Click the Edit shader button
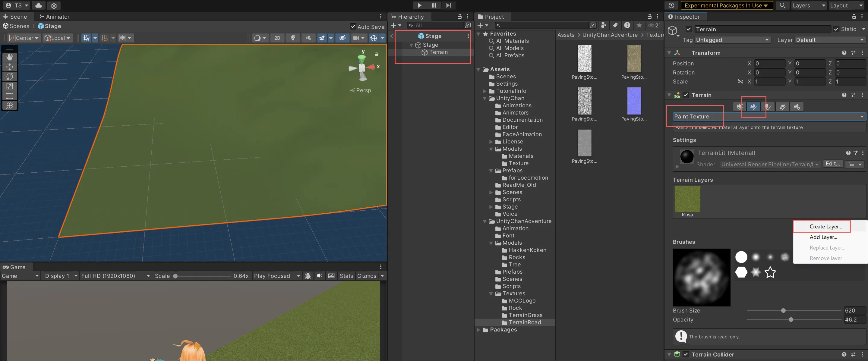The width and height of the screenshot is (868, 361). coord(833,164)
